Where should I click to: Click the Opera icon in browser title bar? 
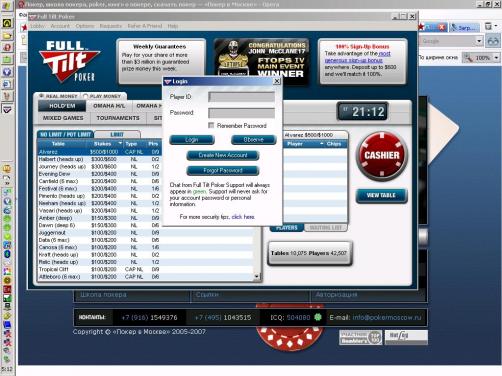click(21, 4)
